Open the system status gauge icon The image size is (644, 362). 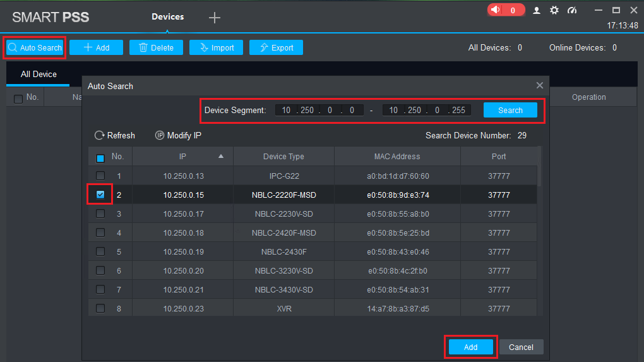(572, 10)
